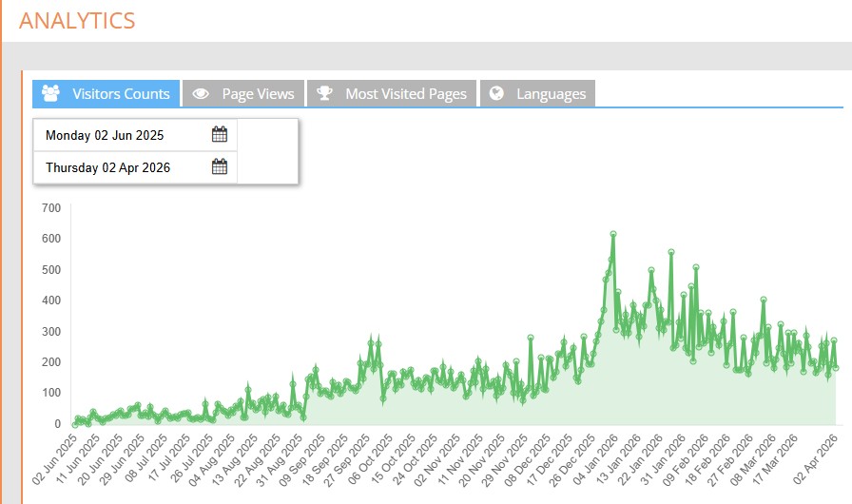Click the 300 value on the y-axis
This screenshot has width=852, height=504.
point(50,331)
